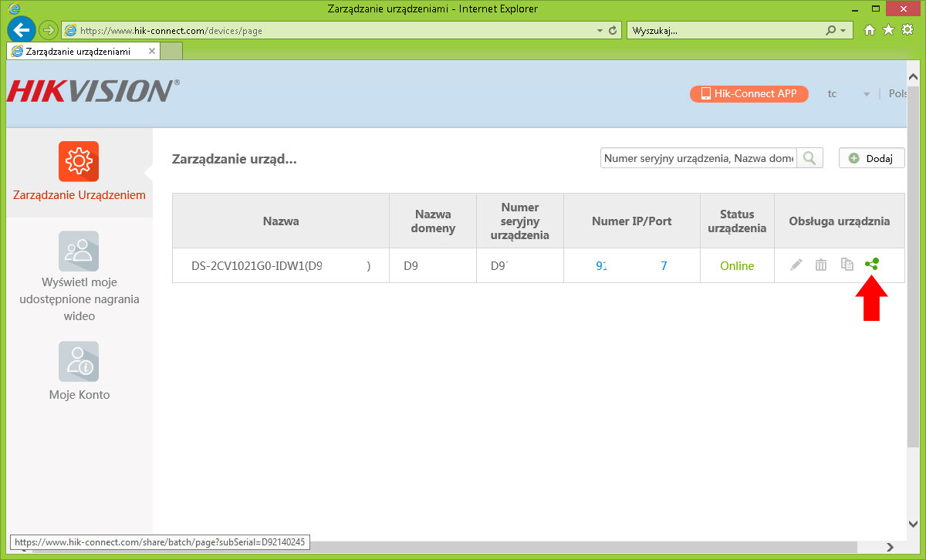Viewport: 926px width, 560px height.
Task: Open the Favorites star icon
Action: coord(888,30)
